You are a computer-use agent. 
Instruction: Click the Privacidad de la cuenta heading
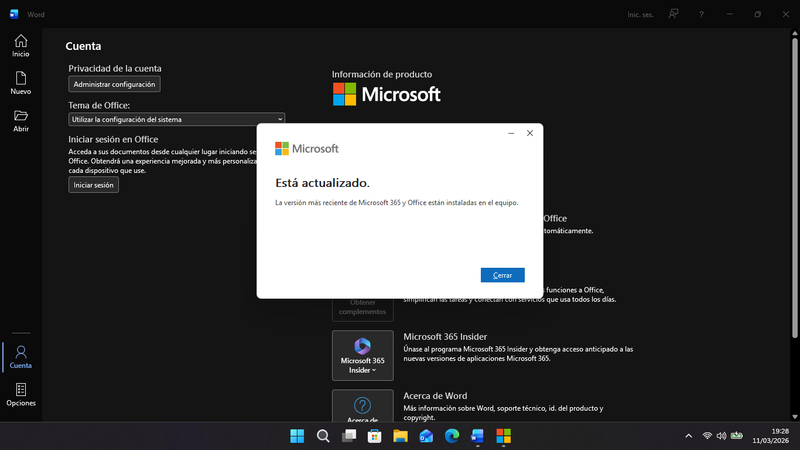point(115,68)
